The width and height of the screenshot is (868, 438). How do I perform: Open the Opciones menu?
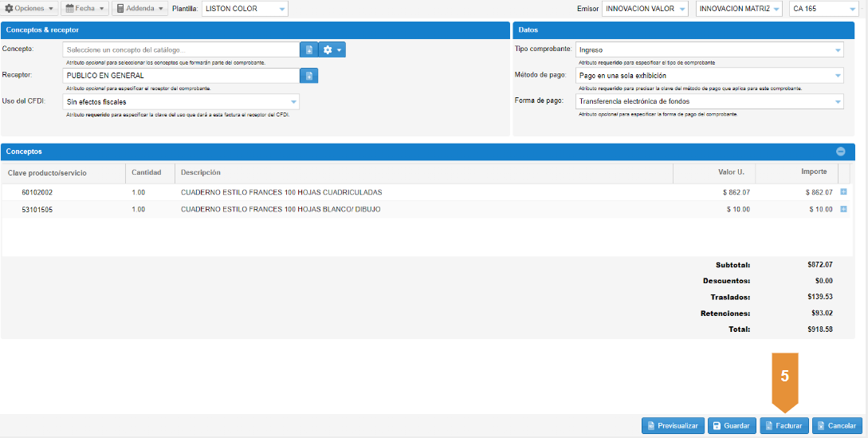tap(30, 8)
